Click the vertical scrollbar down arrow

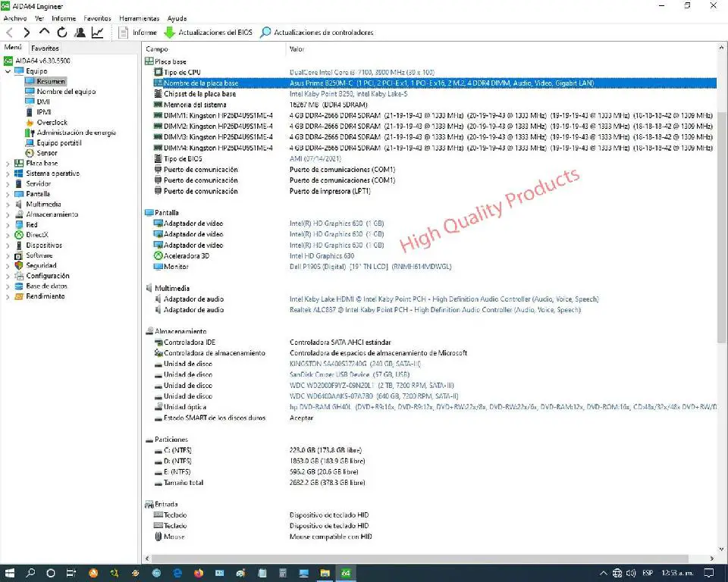click(721, 549)
